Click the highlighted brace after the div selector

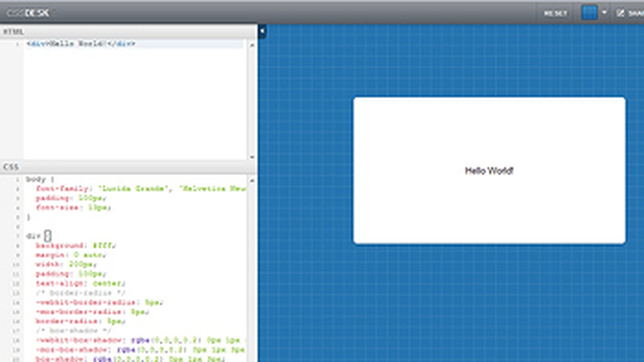[x=48, y=236]
